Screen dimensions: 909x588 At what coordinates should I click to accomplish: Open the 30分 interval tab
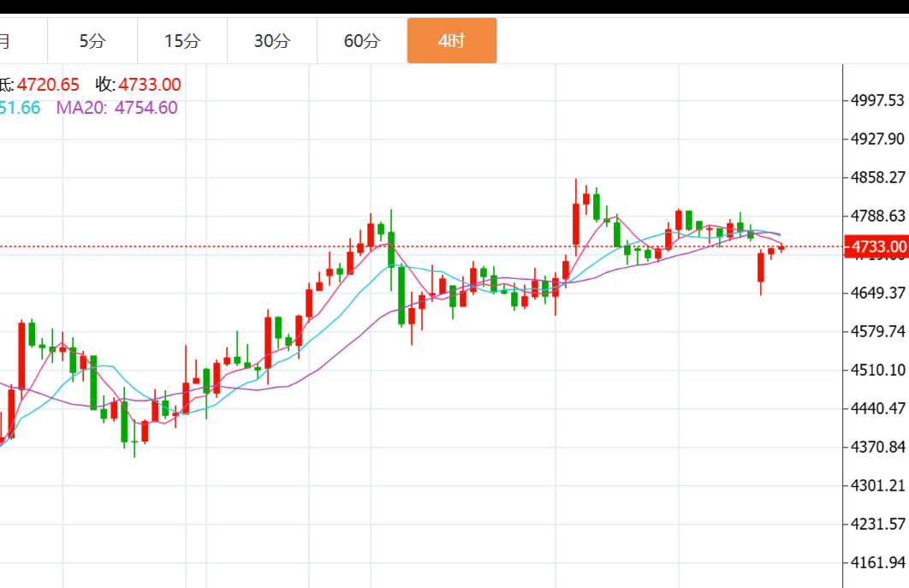272,41
